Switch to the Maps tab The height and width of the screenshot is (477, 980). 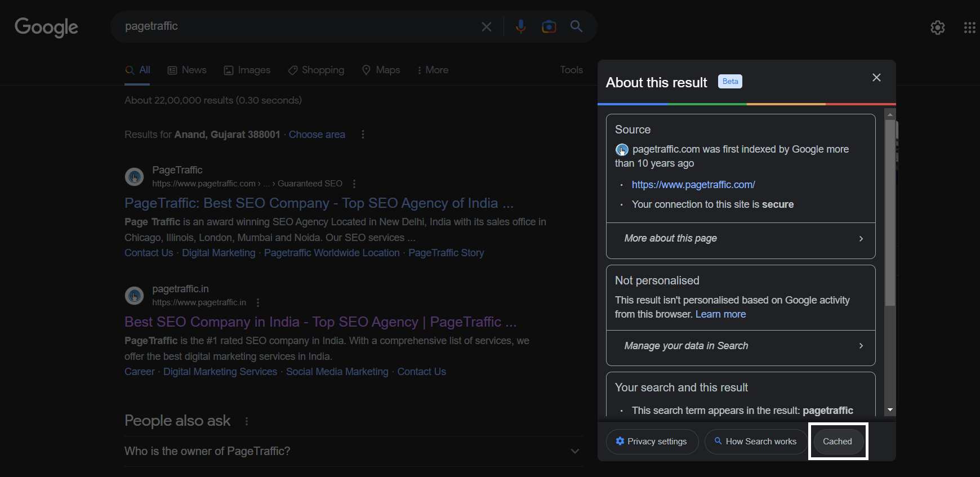[381, 70]
